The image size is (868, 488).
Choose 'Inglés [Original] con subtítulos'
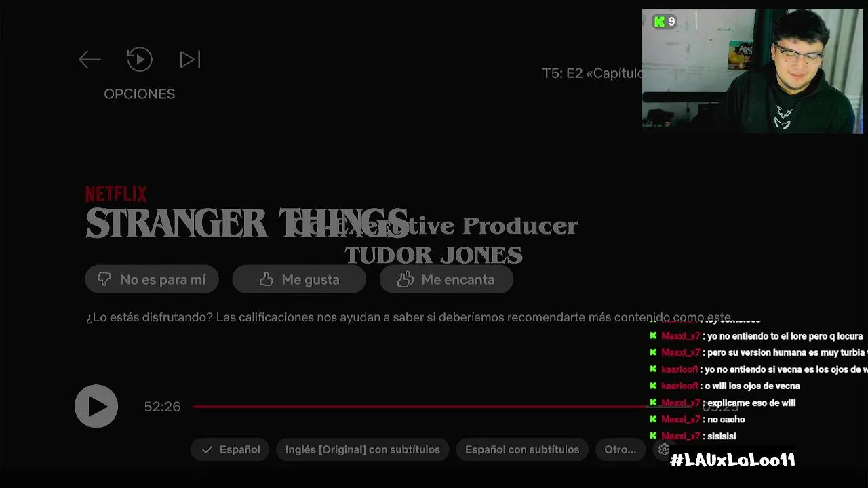(363, 449)
